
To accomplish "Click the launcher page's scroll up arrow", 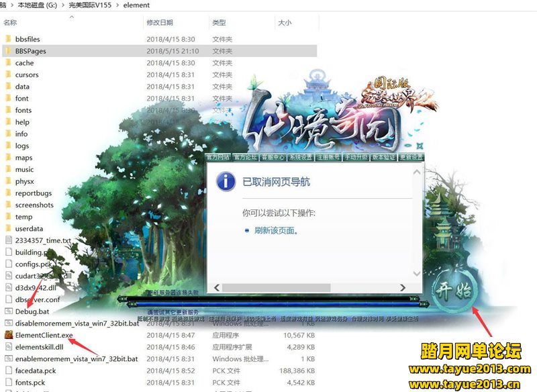I will coord(417,173).
